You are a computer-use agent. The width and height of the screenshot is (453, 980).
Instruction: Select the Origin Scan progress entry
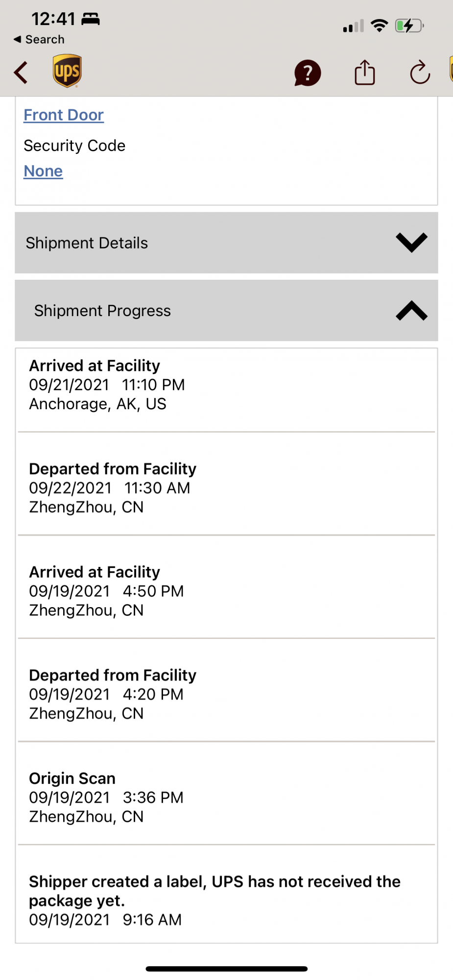point(226,797)
